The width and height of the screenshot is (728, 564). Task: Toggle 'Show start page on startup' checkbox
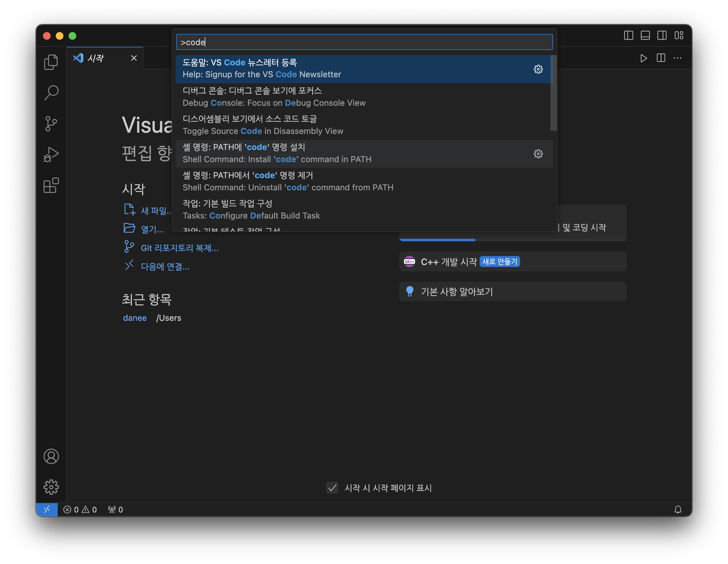332,488
